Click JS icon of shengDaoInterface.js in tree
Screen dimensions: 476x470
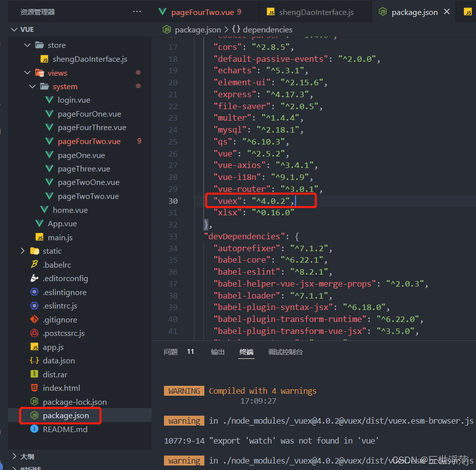(45, 59)
